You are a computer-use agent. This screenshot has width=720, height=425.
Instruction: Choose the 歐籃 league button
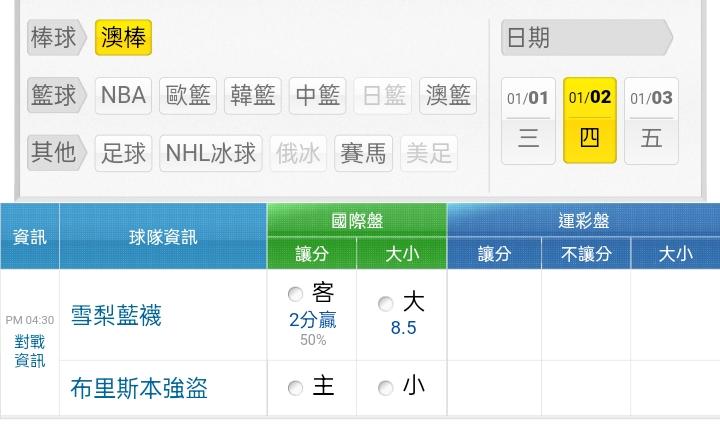[x=188, y=95]
